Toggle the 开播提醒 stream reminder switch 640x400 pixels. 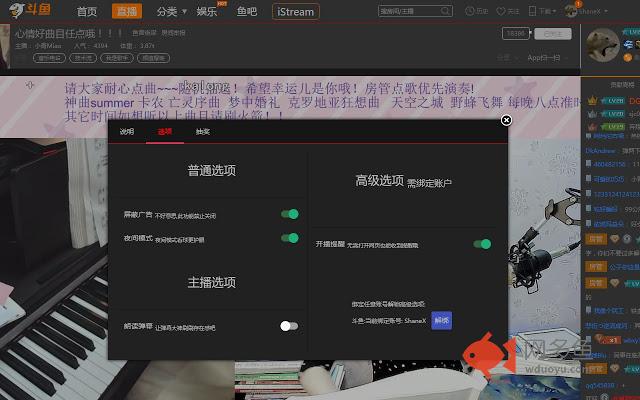(482, 244)
